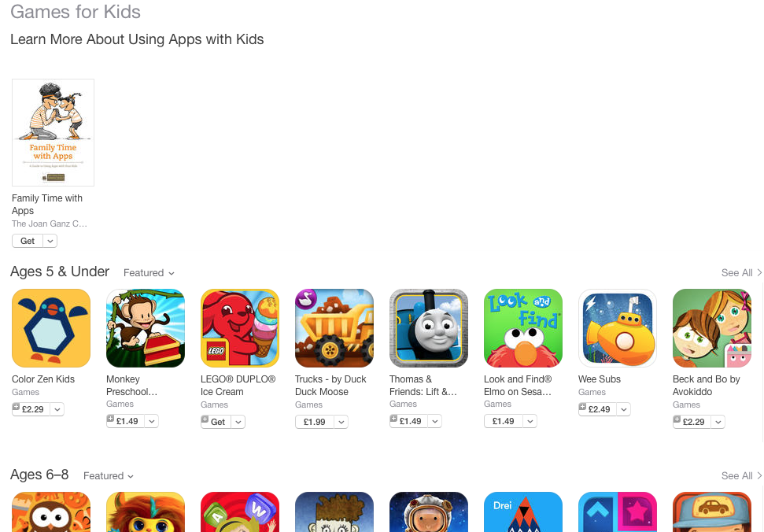764x532 pixels.
Task: Get the Family Time with Apps book
Action: 28,241
